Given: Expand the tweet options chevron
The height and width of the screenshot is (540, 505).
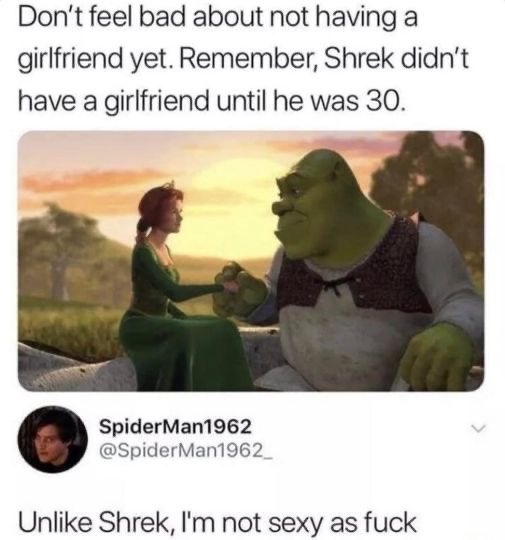Looking at the screenshot, I should pos(478,428).
